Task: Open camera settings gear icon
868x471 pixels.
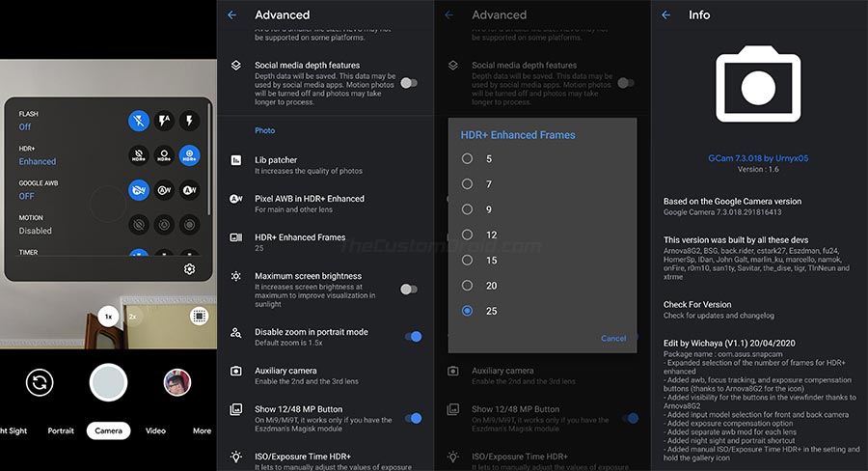Action: [189, 268]
